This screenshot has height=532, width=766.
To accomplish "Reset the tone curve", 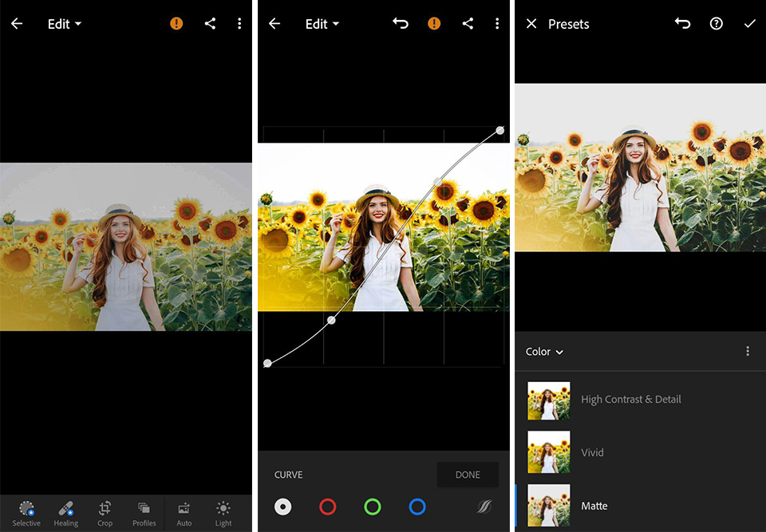I will click(x=486, y=506).
